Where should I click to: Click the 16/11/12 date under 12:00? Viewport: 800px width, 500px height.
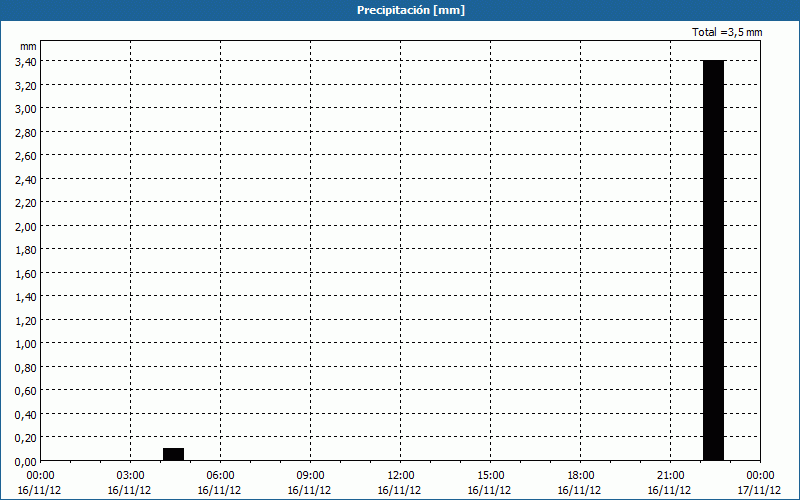click(x=399, y=490)
